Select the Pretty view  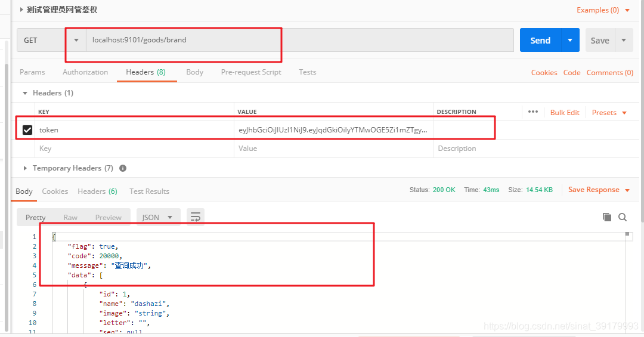36,217
